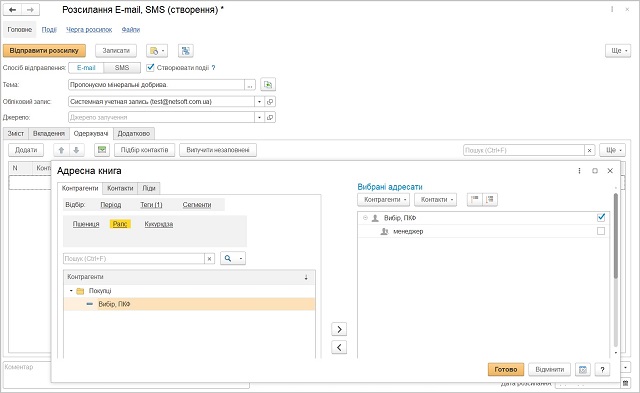Add selected contractor with the right arrow
This screenshot has height=393, width=640.
[339, 329]
